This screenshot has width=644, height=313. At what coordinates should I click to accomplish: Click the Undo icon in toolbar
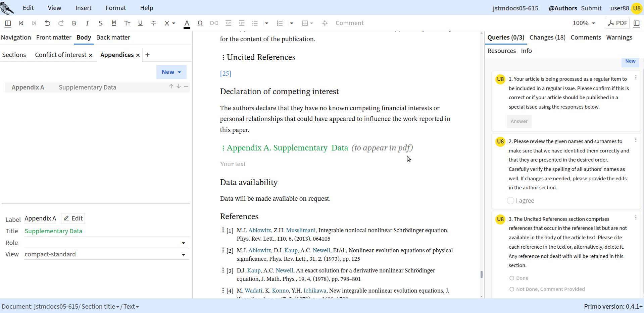[48, 23]
